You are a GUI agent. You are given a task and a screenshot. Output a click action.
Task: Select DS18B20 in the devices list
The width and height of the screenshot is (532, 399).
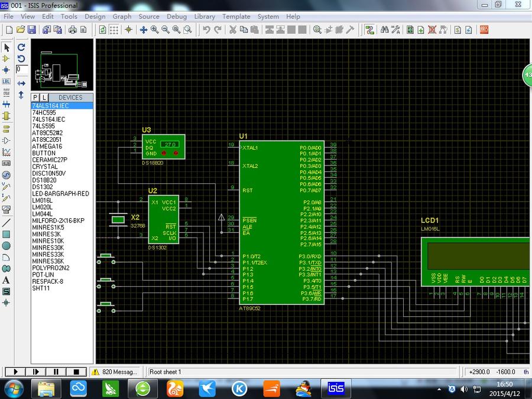(44, 180)
